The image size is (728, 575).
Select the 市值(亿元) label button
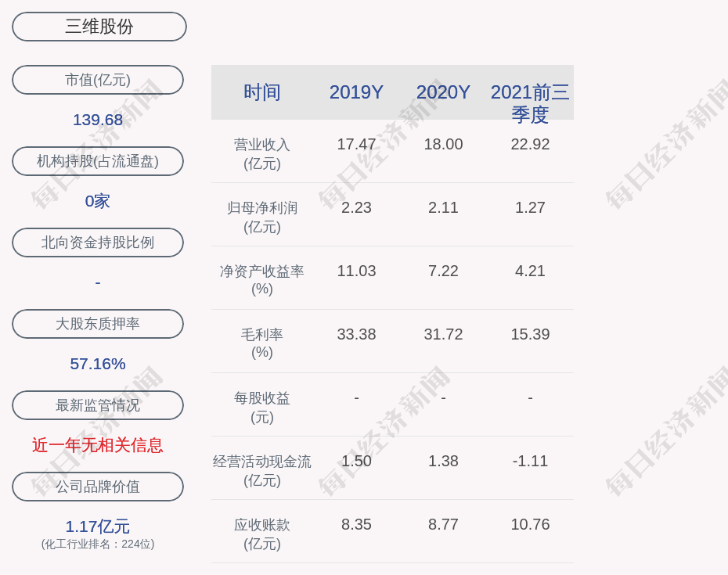(98, 80)
